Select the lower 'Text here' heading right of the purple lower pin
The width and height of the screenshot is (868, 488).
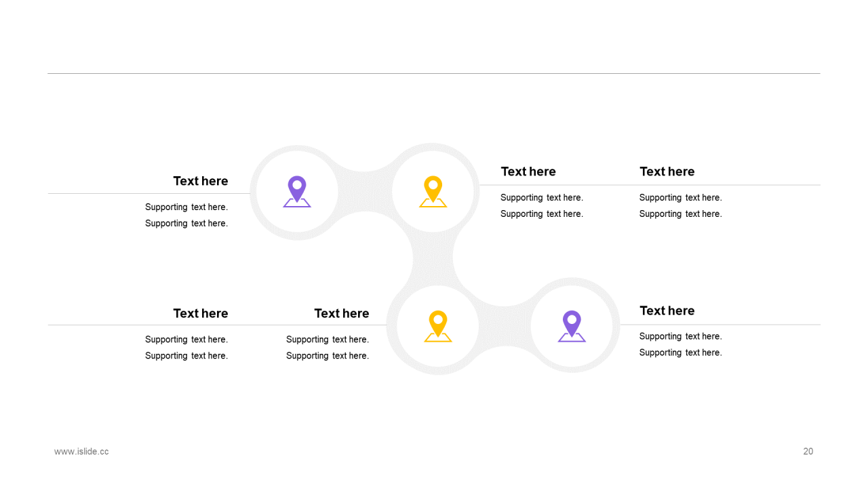pyautogui.click(x=667, y=310)
